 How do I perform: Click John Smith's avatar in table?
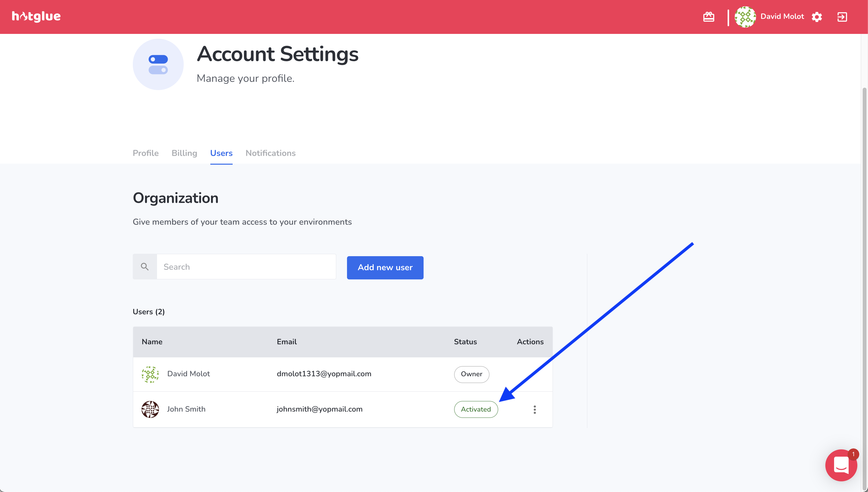[x=150, y=409]
